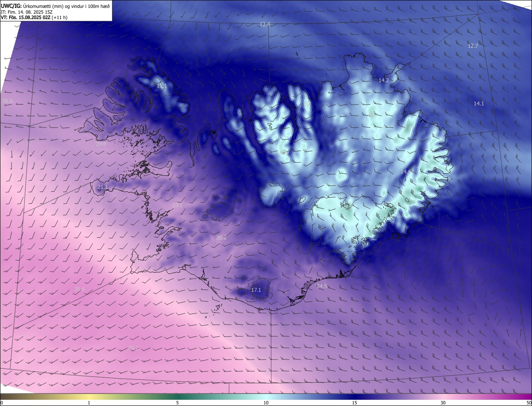
Task: Click the 21.1 value label
Action: (103, 187)
